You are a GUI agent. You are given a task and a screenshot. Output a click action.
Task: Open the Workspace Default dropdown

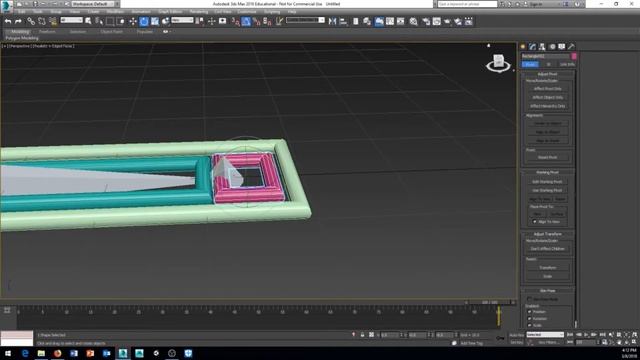pos(96,4)
